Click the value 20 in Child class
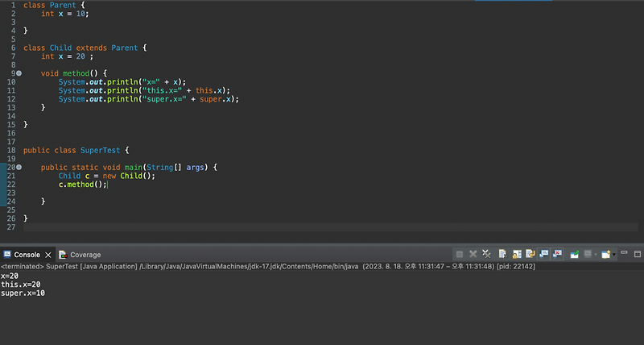644x345 pixels. pos(80,56)
